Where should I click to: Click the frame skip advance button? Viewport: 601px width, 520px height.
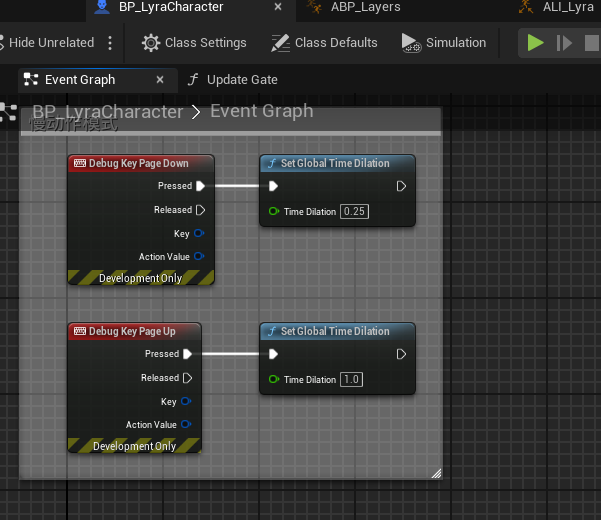click(x=564, y=43)
